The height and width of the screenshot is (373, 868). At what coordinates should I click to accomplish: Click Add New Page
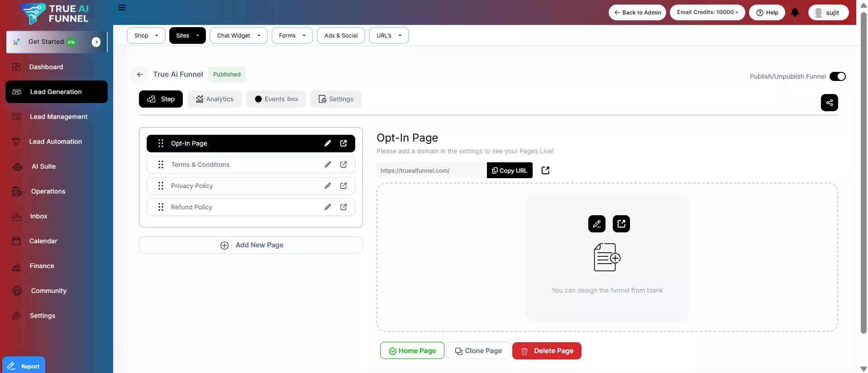(251, 245)
